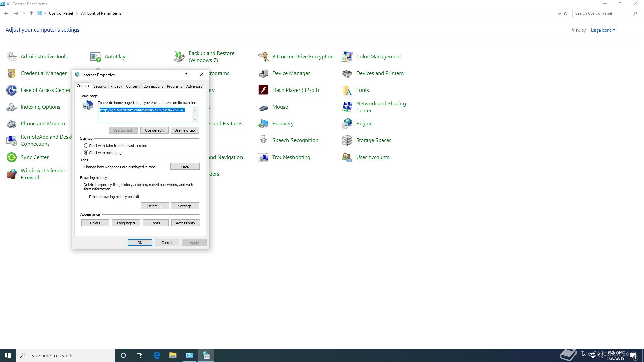Image resolution: width=644 pixels, height=362 pixels.
Task: Click the refresh button in address bar
Action: coord(566,13)
